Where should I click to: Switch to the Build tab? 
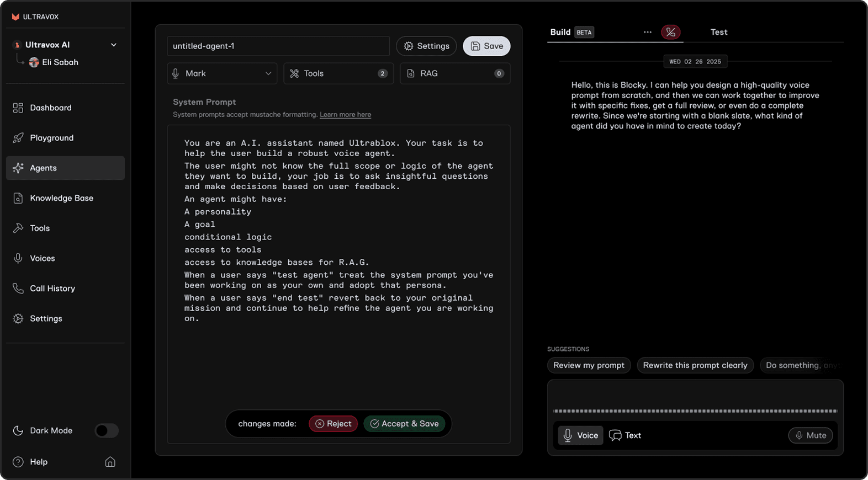coord(560,32)
